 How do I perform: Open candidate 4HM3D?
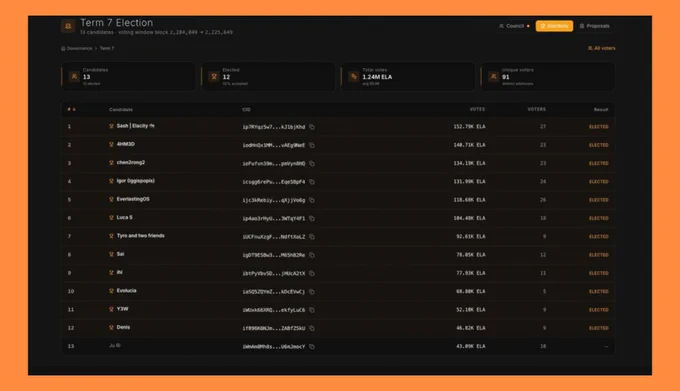point(126,144)
